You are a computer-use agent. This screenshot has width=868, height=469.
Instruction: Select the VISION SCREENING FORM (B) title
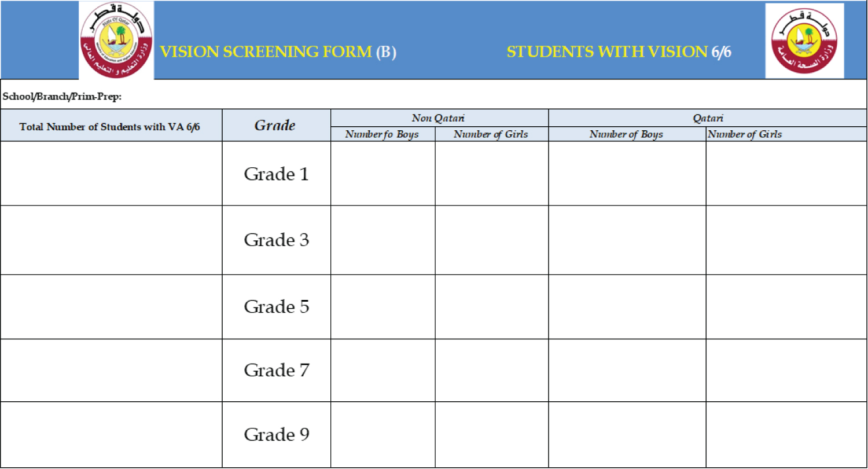click(278, 52)
